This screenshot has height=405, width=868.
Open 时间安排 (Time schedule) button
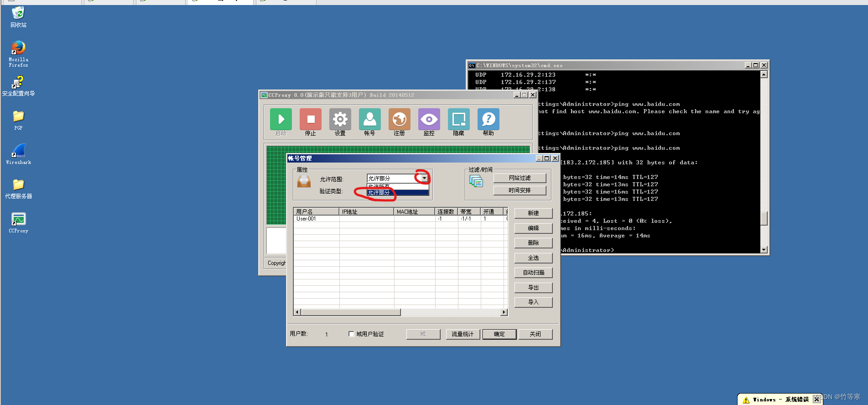click(520, 190)
